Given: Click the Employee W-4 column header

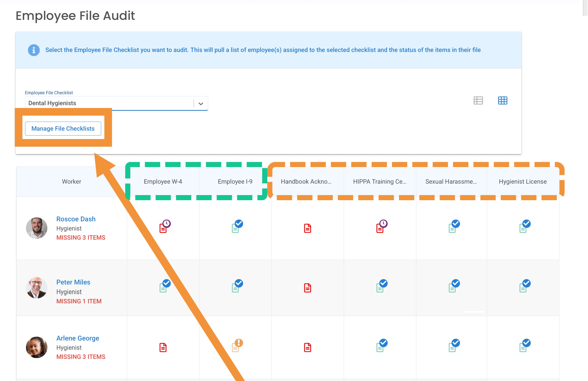Looking at the screenshot, I should click(163, 182).
